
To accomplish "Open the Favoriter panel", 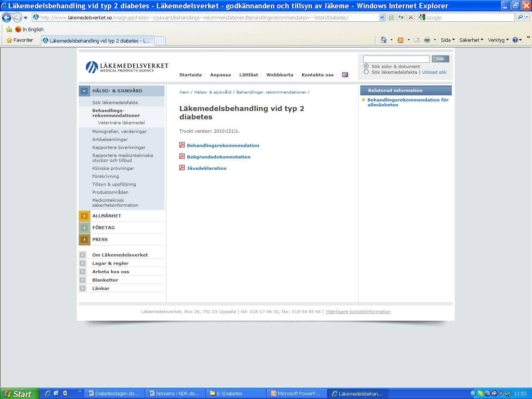I will (x=20, y=40).
